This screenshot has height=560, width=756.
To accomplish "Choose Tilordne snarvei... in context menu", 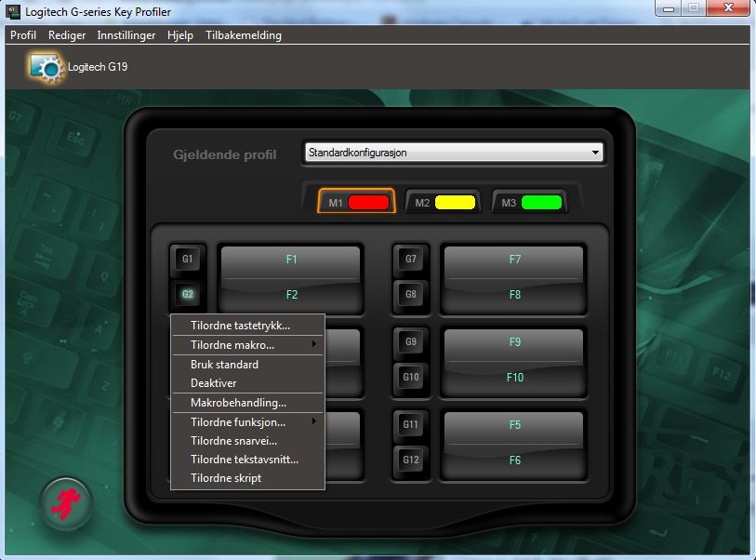I will point(248,441).
